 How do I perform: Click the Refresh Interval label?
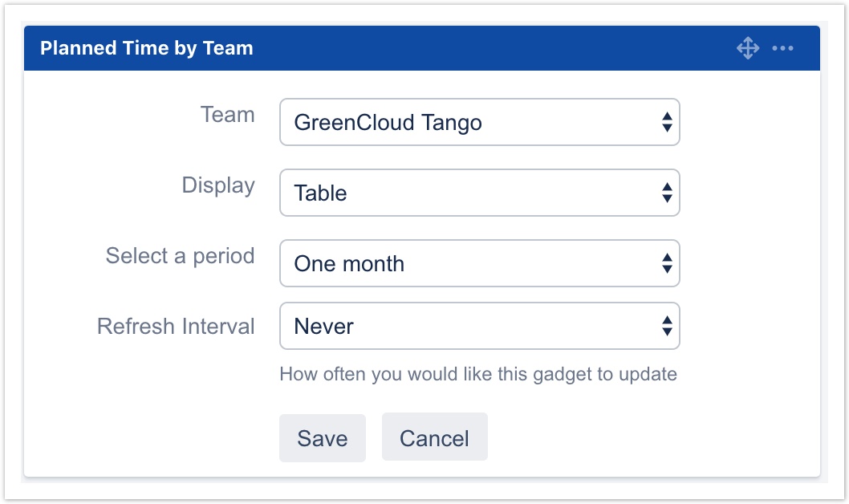point(176,327)
